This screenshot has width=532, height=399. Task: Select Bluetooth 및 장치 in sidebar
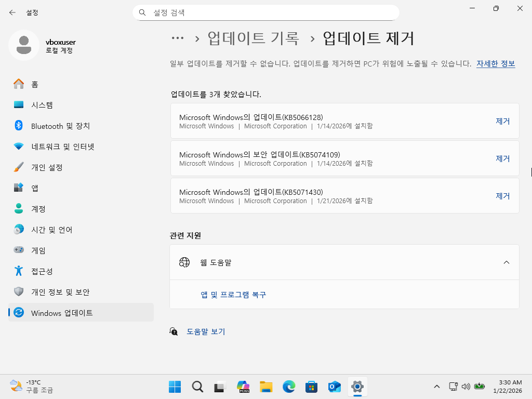pos(81,126)
